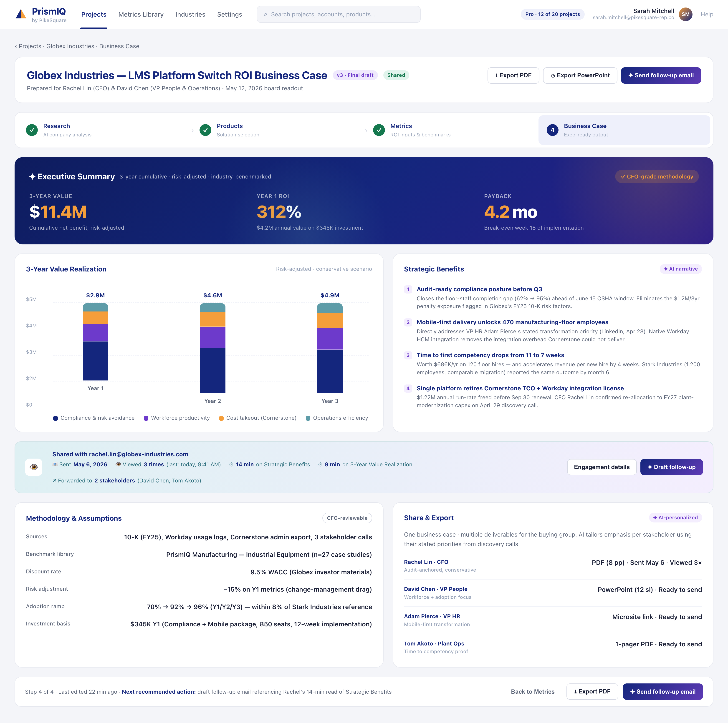Click the chevron between Research and Products
Viewport: 728px width, 723px height.
click(192, 130)
